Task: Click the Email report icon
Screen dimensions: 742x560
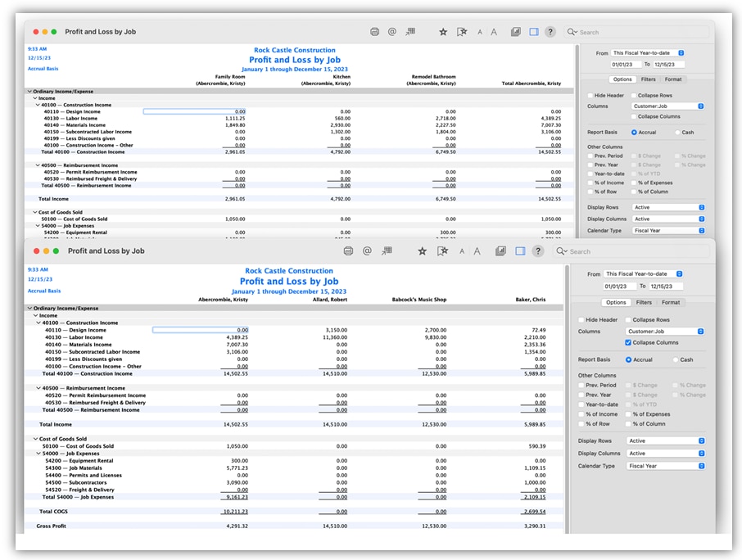Action: 367,251
